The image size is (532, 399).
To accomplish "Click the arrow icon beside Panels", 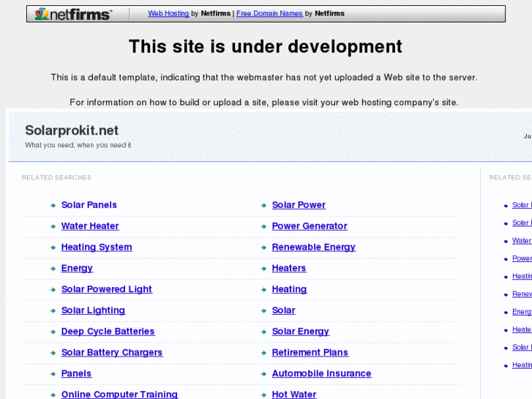I will click(x=53, y=374).
